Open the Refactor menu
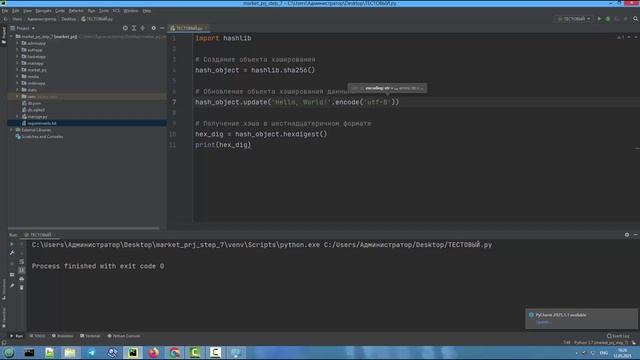The height and width of the screenshot is (360, 640). [x=76, y=11]
